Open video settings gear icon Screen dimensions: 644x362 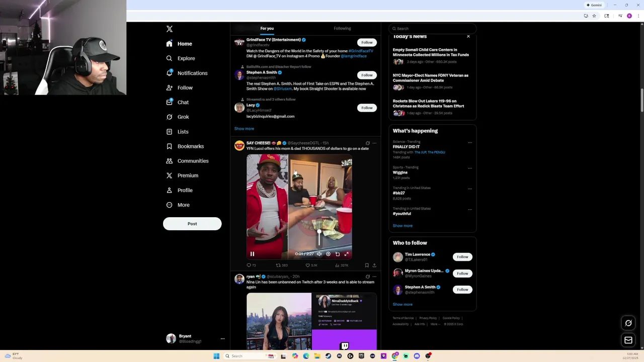[x=328, y=254]
